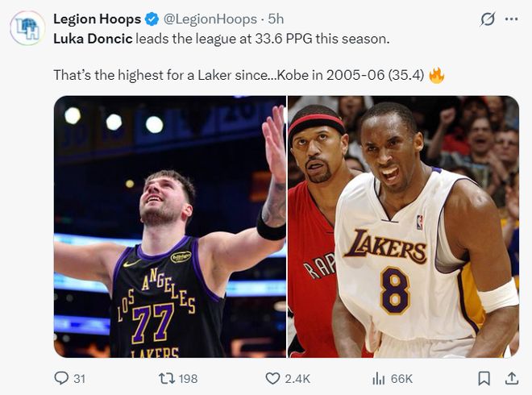The image size is (532, 395).
Task: Like the post with heart icon
Action: click(272, 378)
